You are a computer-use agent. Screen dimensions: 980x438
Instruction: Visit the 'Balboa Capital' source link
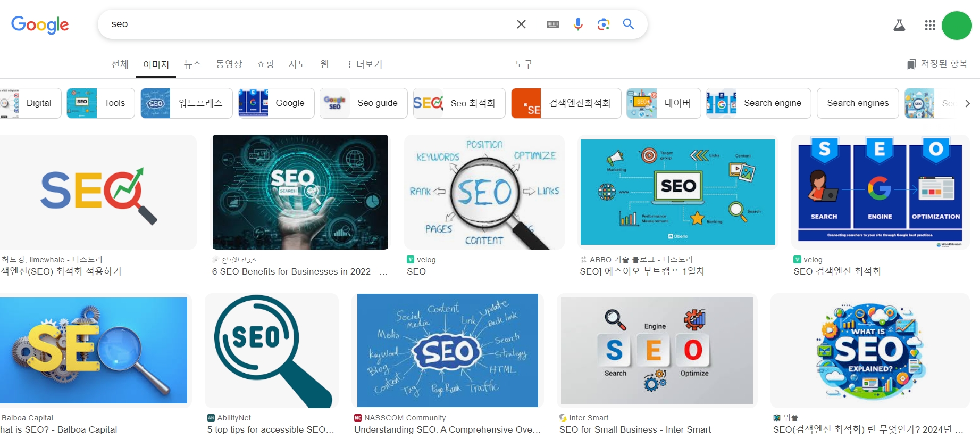pyautogui.click(x=28, y=418)
